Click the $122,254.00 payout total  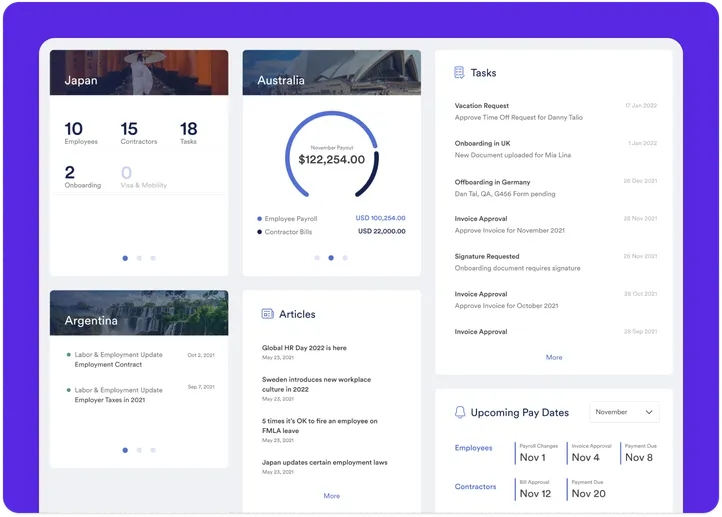pos(332,159)
